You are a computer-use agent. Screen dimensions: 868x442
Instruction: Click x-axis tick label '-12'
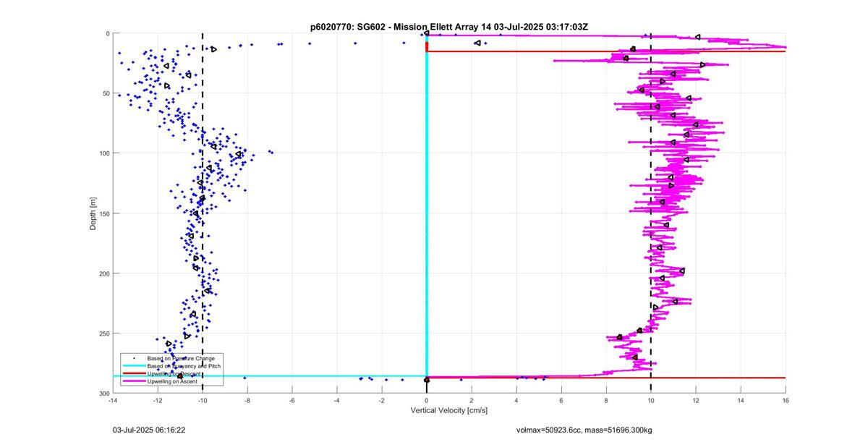[157, 399]
